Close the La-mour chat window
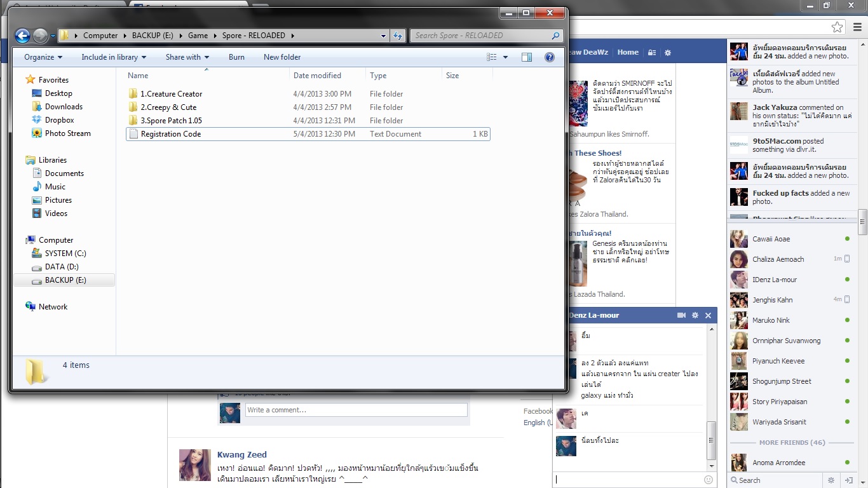Screen dimensions: 868x488 click(x=709, y=315)
